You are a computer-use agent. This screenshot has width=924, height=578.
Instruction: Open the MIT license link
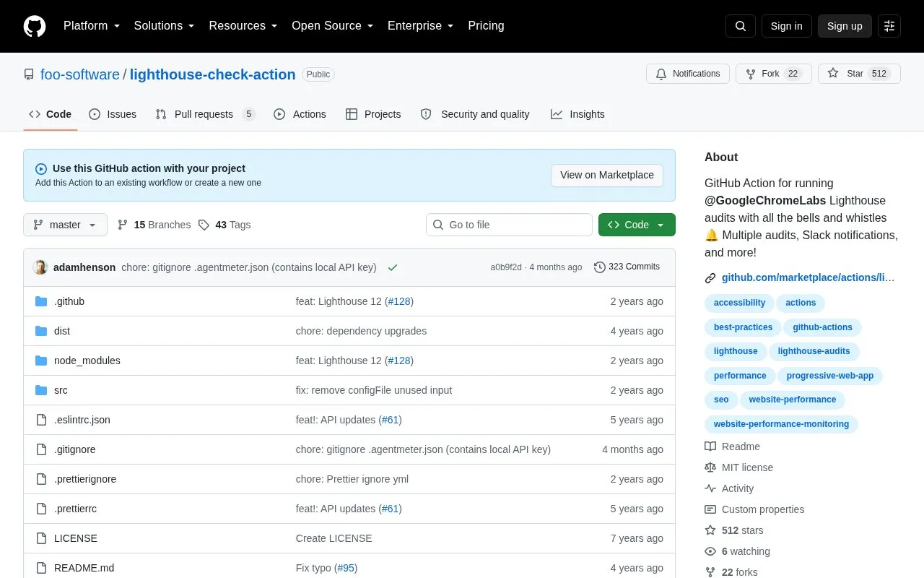click(x=739, y=467)
